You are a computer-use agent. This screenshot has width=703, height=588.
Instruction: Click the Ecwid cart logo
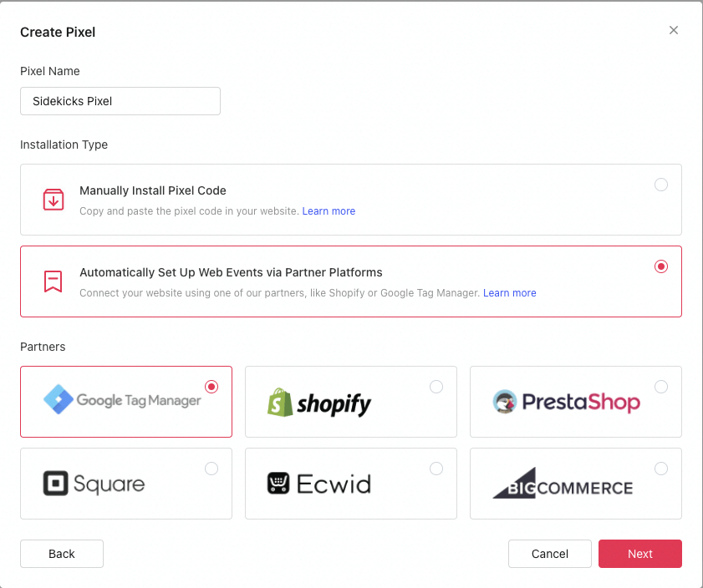[278, 484]
